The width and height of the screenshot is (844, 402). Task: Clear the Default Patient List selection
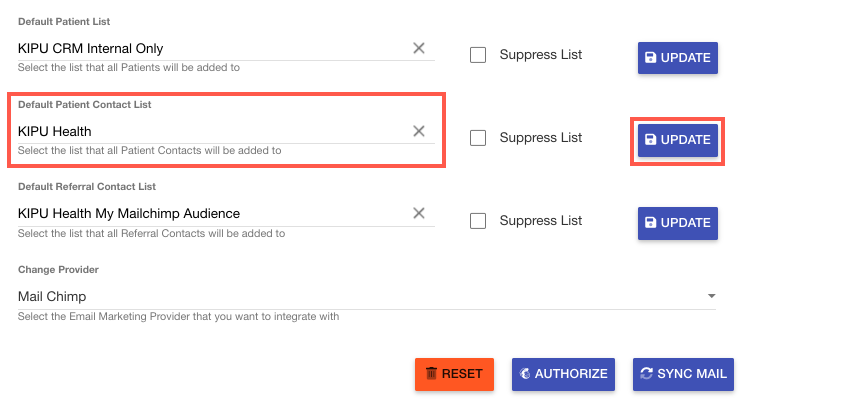click(x=419, y=48)
